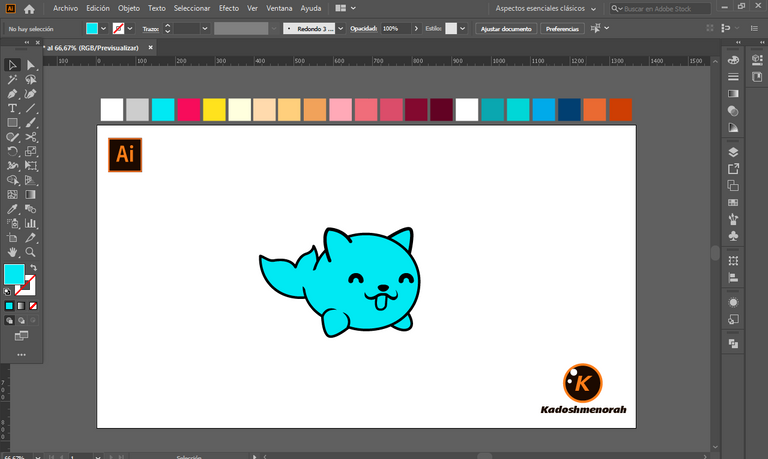The image size is (768, 459).
Task: Open the Symbols panel club icon
Action: [x=733, y=236]
